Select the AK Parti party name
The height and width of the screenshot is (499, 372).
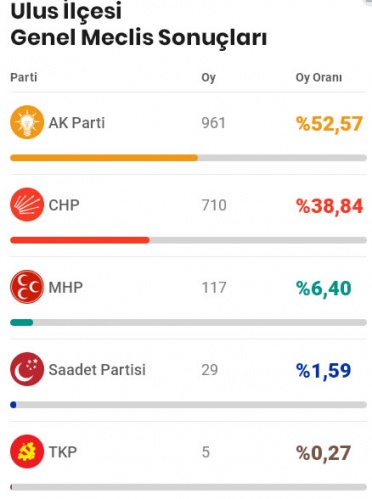[x=77, y=123]
